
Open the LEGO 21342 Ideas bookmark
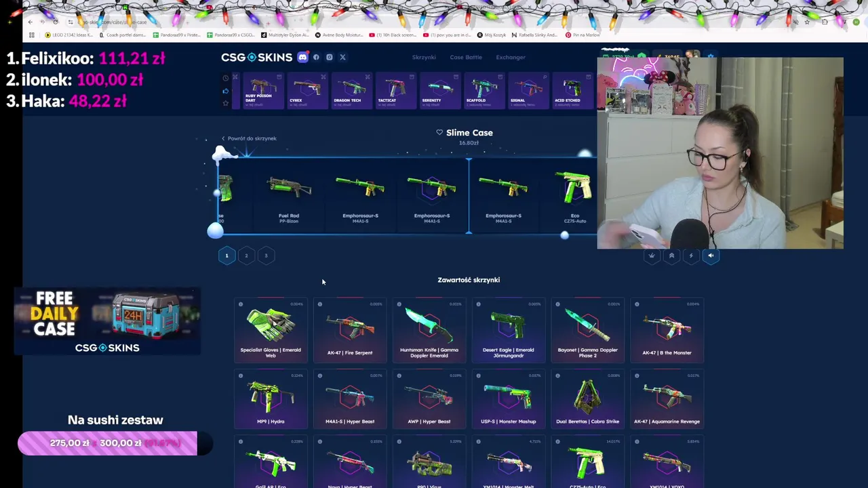[68, 35]
